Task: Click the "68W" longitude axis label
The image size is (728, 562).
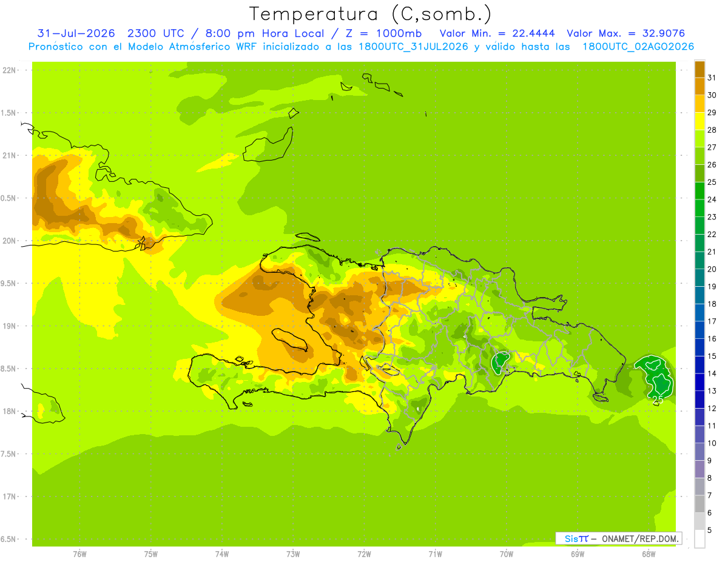Action: point(648,554)
